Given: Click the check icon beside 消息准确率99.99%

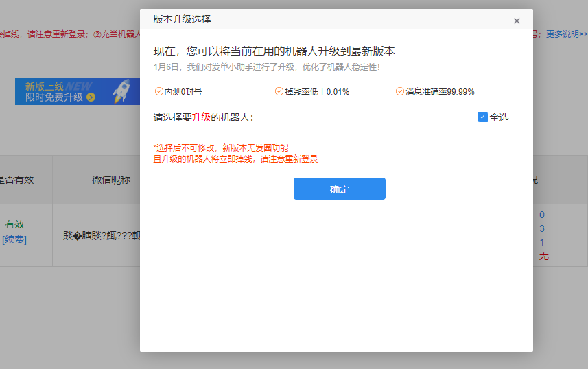Looking at the screenshot, I should [x=400, y=91].
